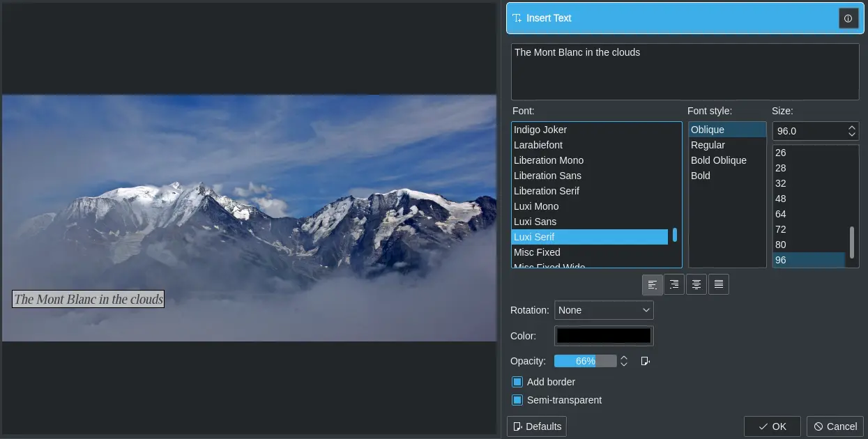Open the Rotation dropdown

(x=603, y=310)
